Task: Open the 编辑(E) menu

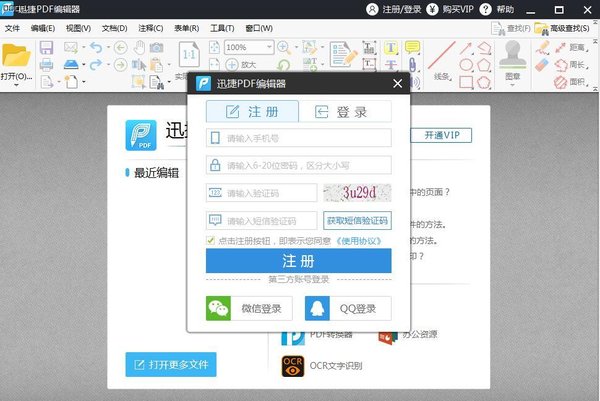Action: 43,28
